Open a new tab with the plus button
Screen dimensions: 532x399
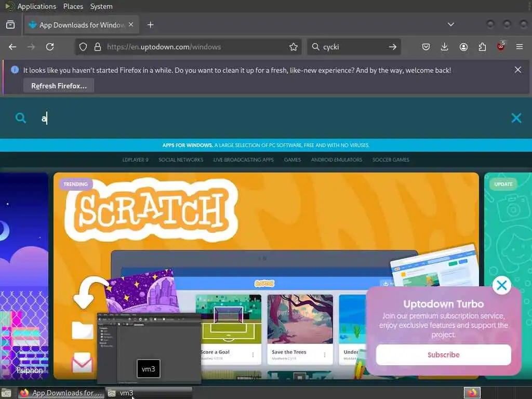click(x=150, y=25)
